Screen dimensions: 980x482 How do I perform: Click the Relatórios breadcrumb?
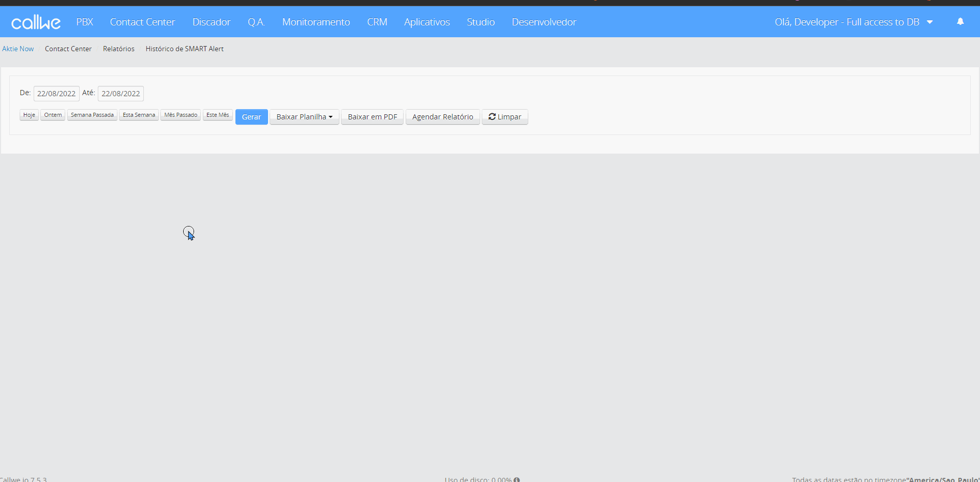(x=118, y=49)
